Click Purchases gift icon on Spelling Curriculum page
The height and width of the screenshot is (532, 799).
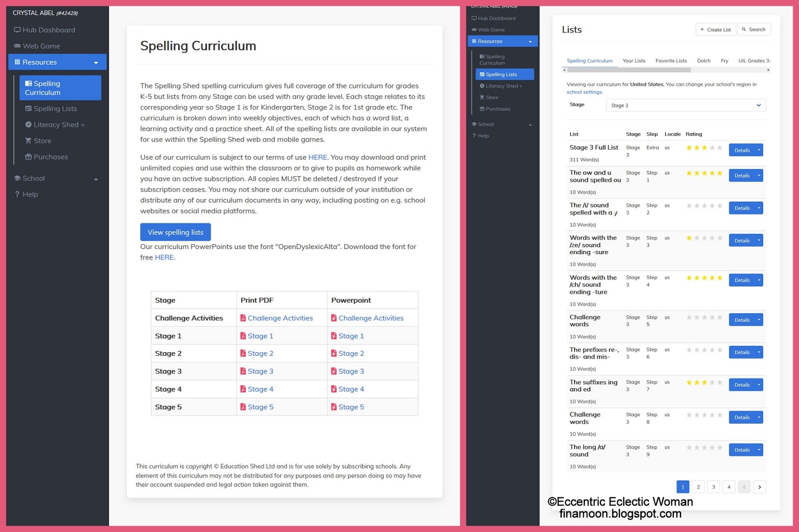pyautogui.click(x=28, y=157)
